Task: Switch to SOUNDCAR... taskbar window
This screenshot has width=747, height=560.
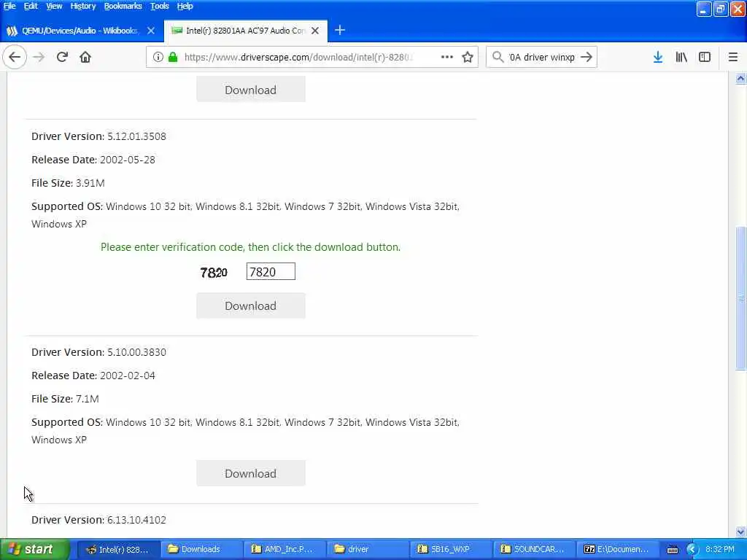Action: (x=533, y=550)
